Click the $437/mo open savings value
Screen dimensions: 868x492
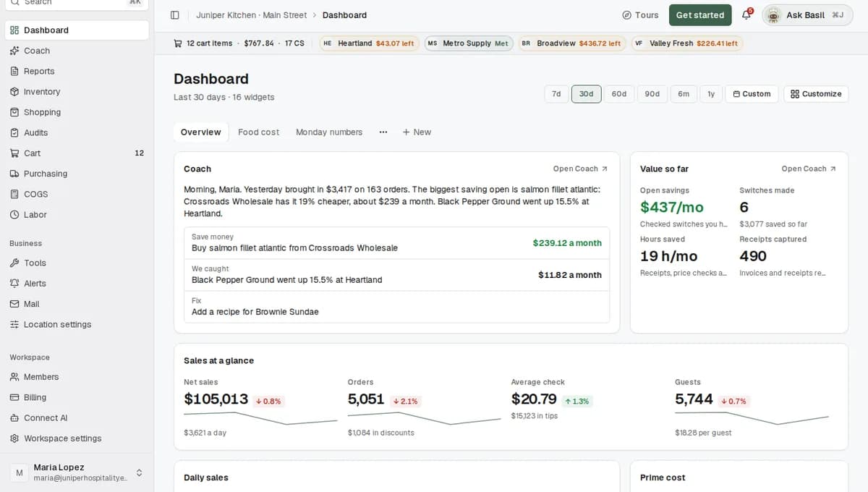pos(672,208)
